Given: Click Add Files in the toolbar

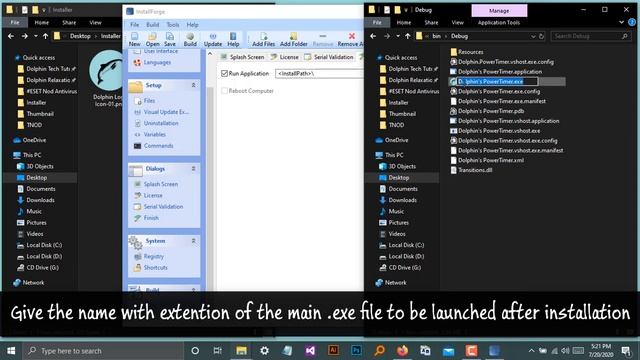Looking at the screenshot, I should [263, 40].
